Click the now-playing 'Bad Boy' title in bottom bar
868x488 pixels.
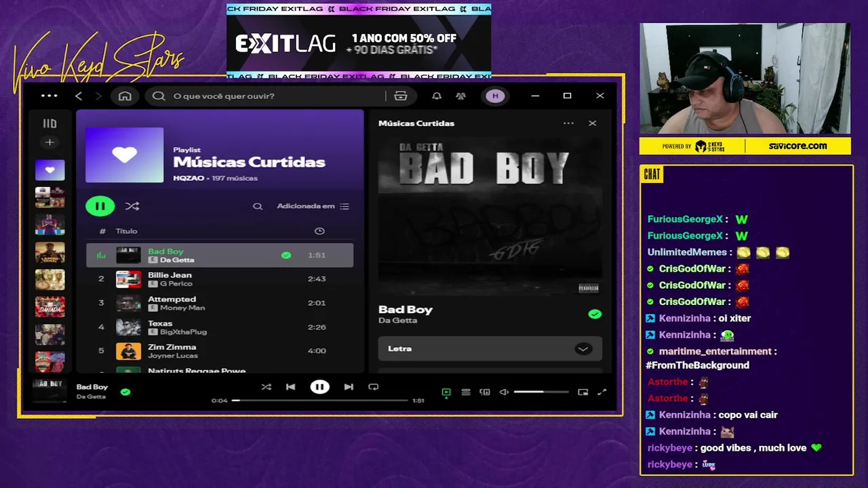click(92, 387)
